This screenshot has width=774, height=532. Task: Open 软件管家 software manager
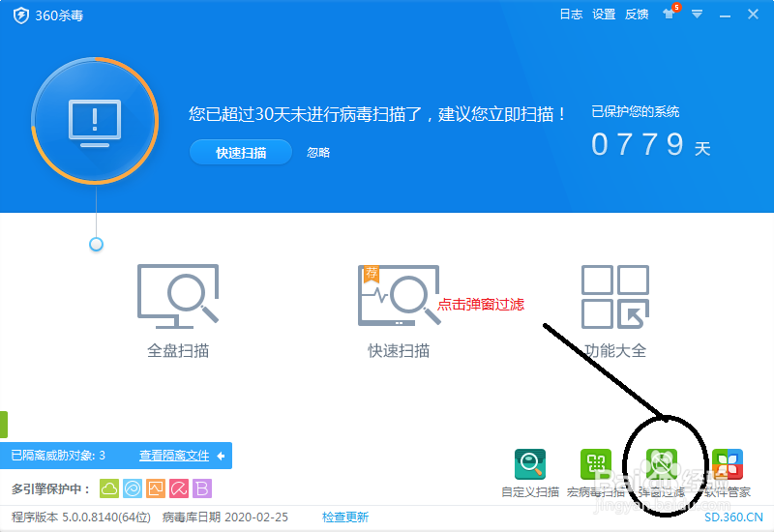pos(728,473)
